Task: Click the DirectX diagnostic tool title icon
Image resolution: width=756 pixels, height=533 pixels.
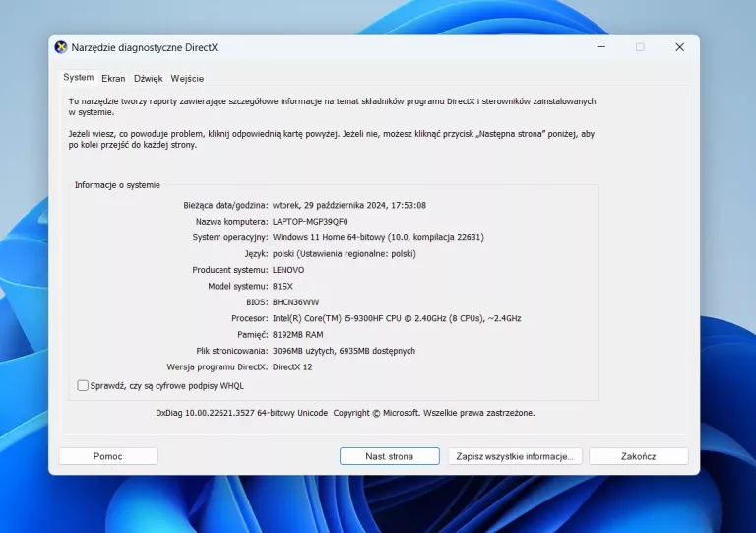Action: coord(61,47)
